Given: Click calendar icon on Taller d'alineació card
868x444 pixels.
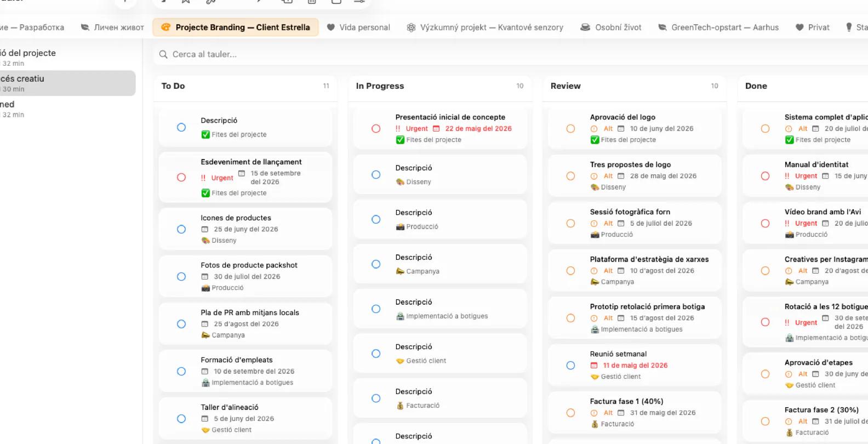Looking at the screenshot, I should point(205,419).
